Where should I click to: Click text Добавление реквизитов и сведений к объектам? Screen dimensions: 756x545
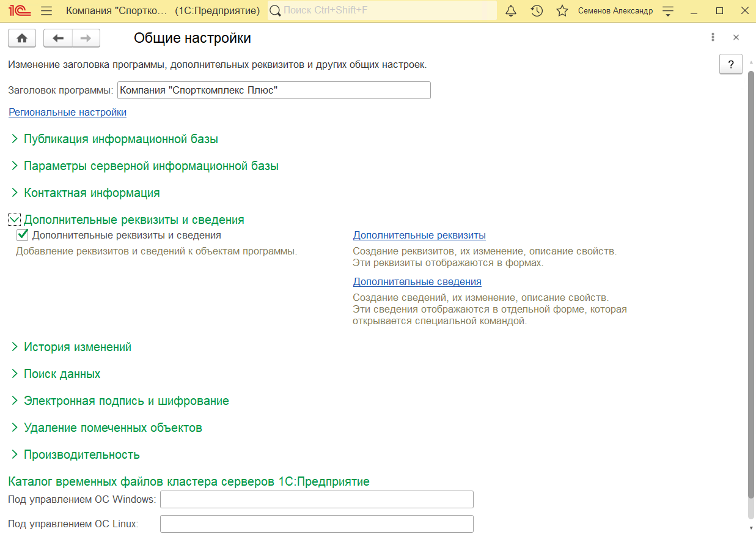coord(156,251)
